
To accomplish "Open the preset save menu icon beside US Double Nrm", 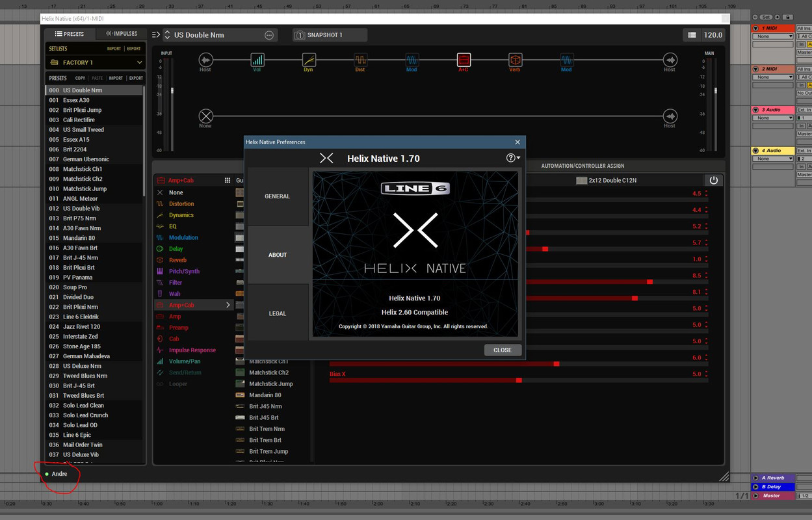I will point(156,34).
